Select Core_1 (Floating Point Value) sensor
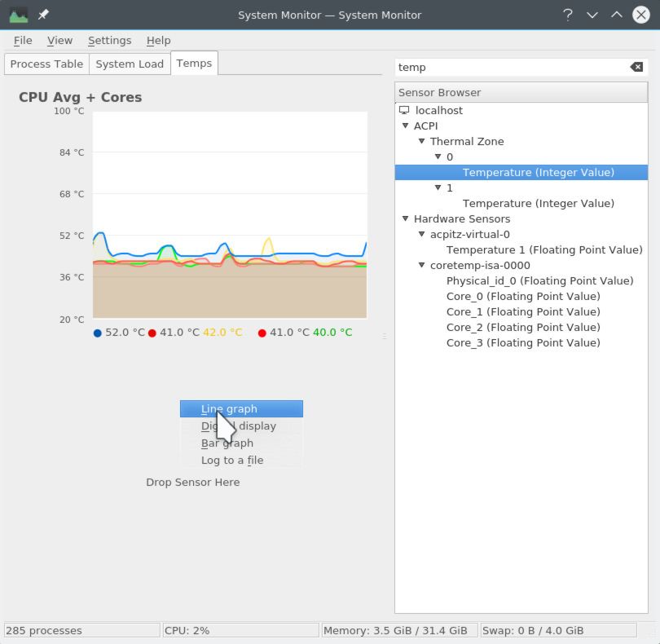Image resolution: width=660 pixels, height=644 pixels. (523, 311)
